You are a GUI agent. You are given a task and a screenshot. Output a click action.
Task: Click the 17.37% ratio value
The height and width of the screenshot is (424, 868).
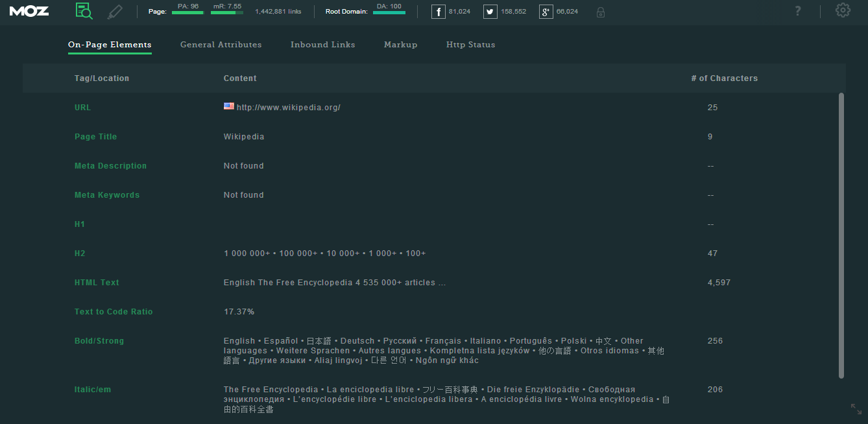coord(239,312)
